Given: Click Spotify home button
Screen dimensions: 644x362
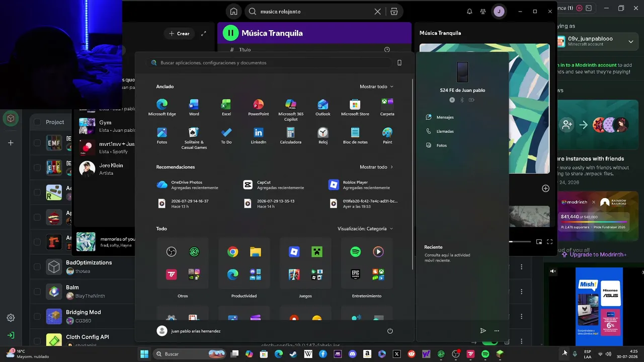Looking at the screenshot, I should coord(233,12).
